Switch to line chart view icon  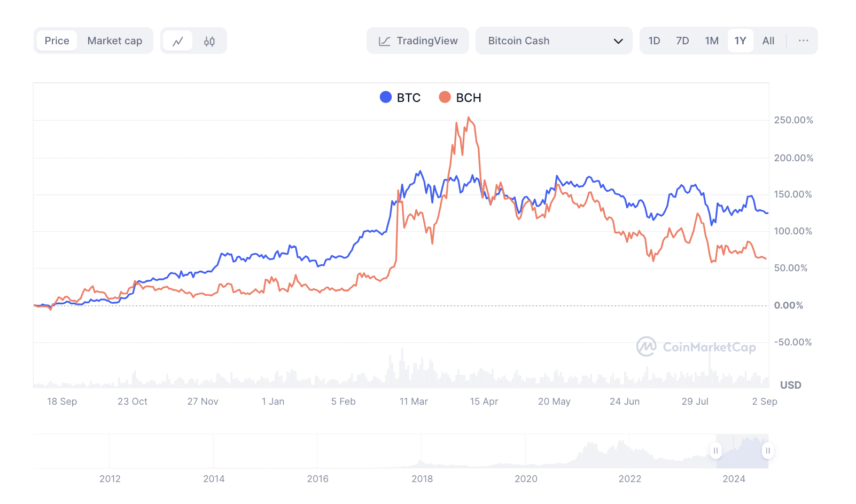pyautogui.click(x=178, y=41)
